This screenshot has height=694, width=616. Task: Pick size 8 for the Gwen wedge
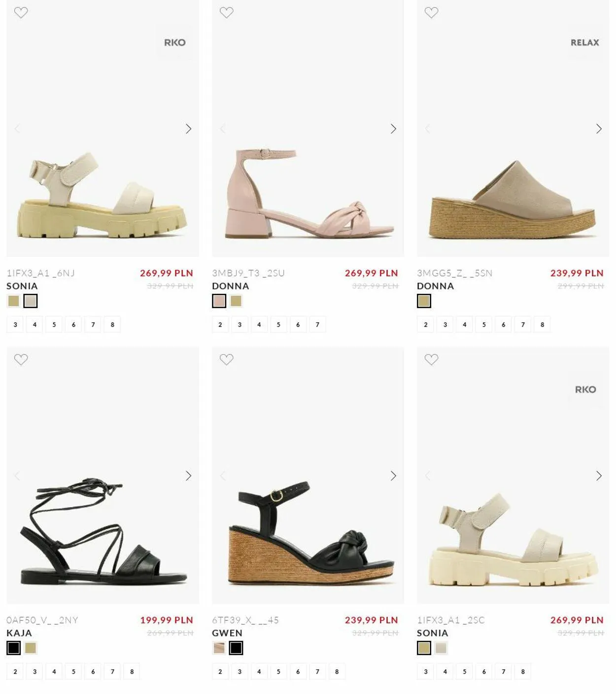point(337,671)
